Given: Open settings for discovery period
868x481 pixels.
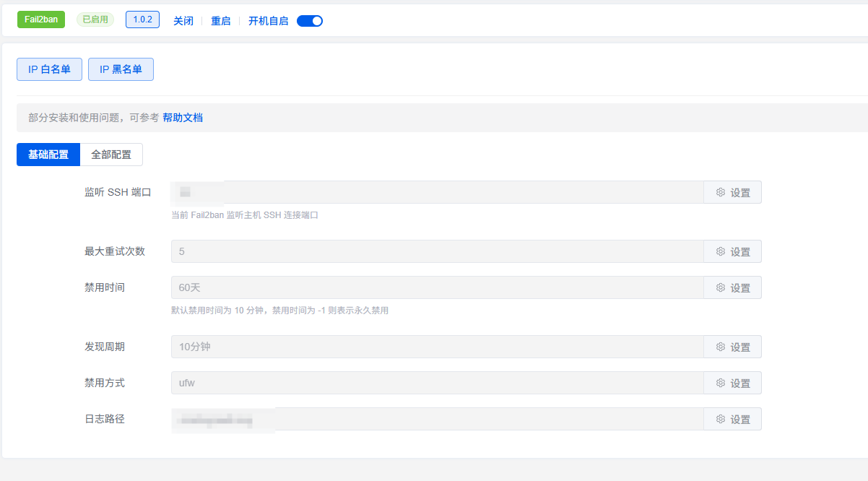Looking at the screenshot, I should point(732,347).
